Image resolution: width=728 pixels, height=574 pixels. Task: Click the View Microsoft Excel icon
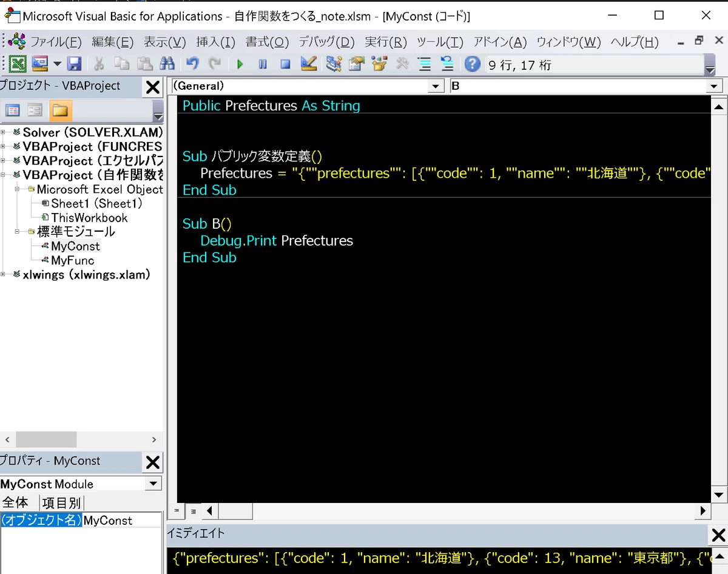pyautogui.click(x=18, y=64)
